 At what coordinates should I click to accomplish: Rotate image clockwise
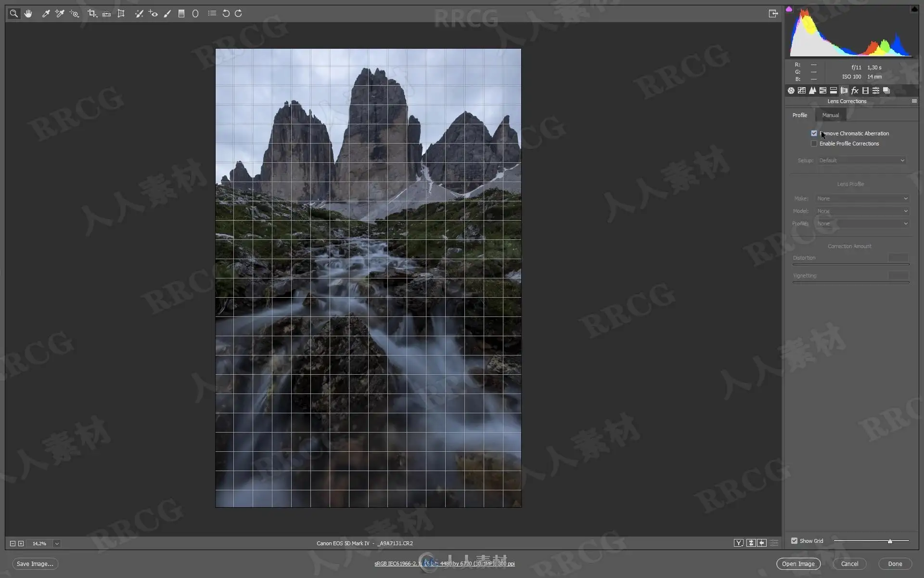(x=238, y=13)
